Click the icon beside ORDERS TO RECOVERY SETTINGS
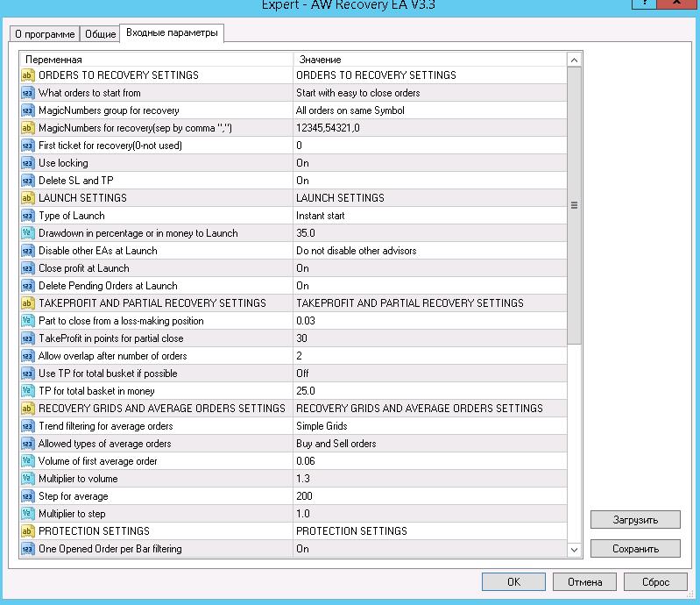Viewport: 700px width, 605px height. coord(28,75)
